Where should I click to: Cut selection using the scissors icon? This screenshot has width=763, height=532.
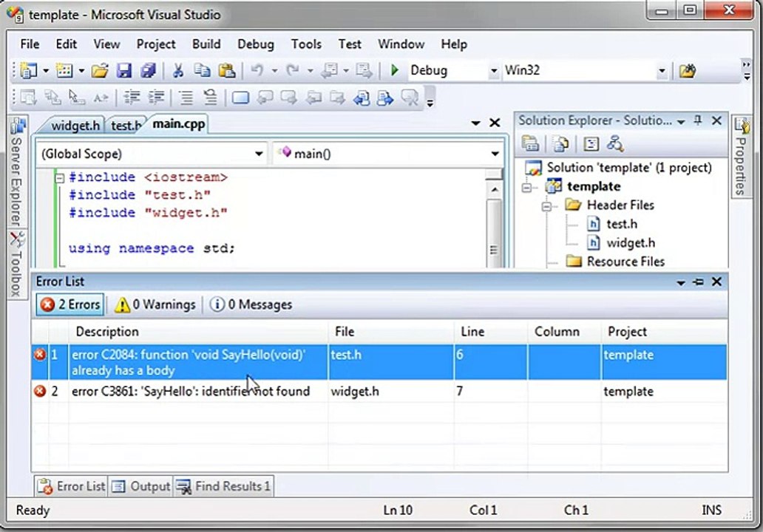click(x=178, y=71)
